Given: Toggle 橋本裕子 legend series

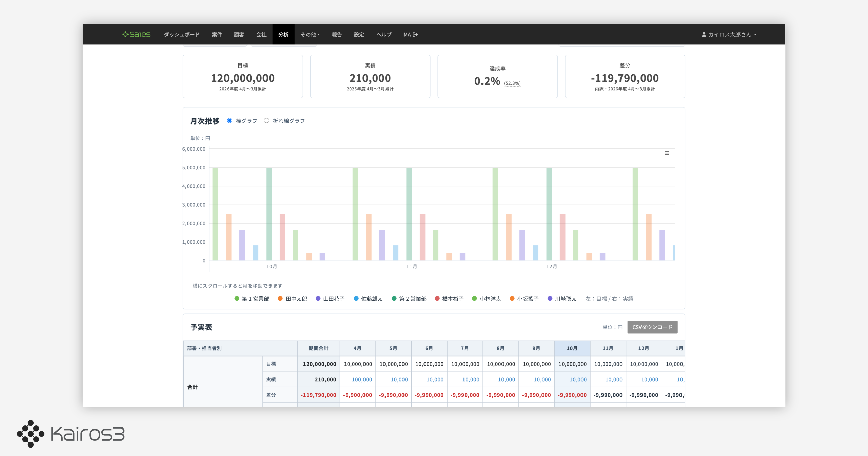Looking at the screenshot, I should tap(449, 299).
